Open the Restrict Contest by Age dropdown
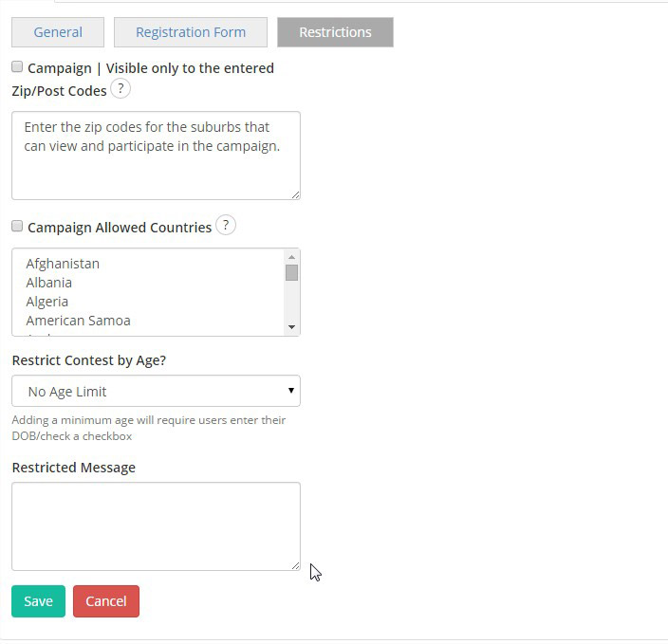 coord(156,391)
